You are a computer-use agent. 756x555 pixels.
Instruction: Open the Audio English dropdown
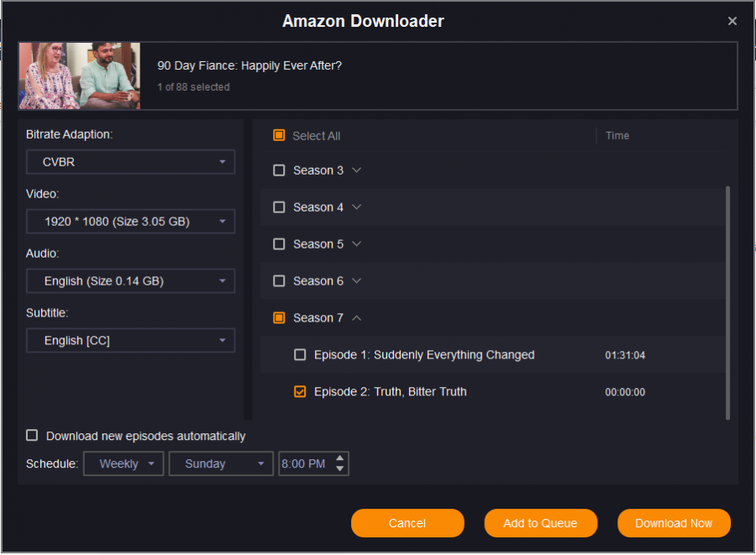click(x=130, y=281)
